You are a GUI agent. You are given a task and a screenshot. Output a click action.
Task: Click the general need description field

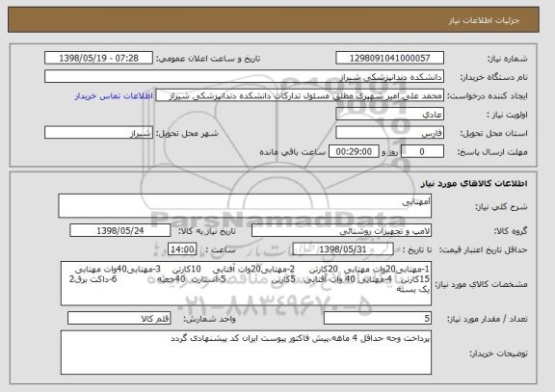(245, 206)
